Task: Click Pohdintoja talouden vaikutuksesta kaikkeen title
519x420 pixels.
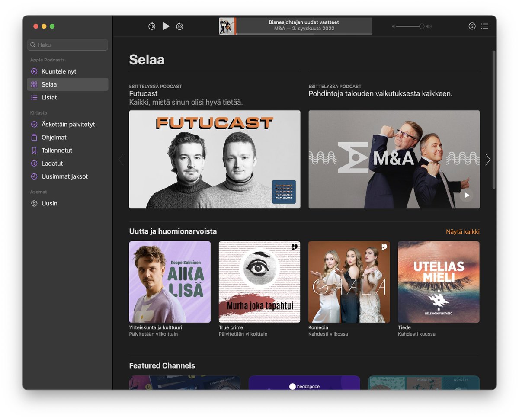Action: click(x=381, y=93)
